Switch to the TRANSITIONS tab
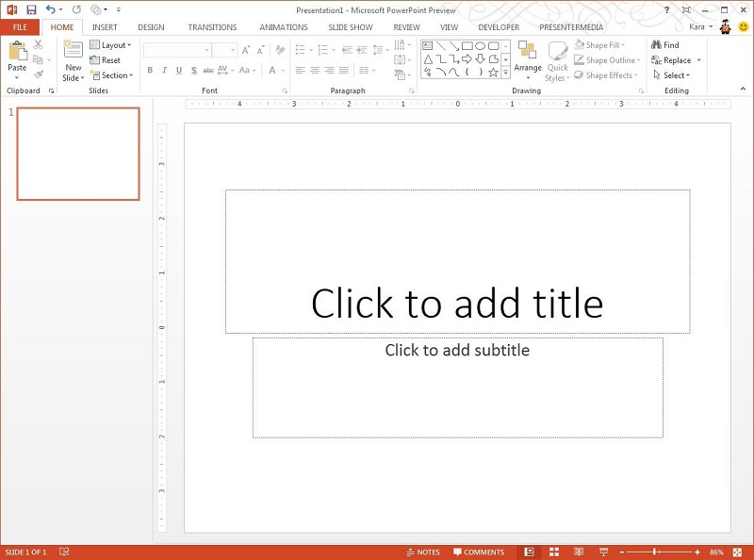This screenshot has height=560, width=754. [212, 27]
